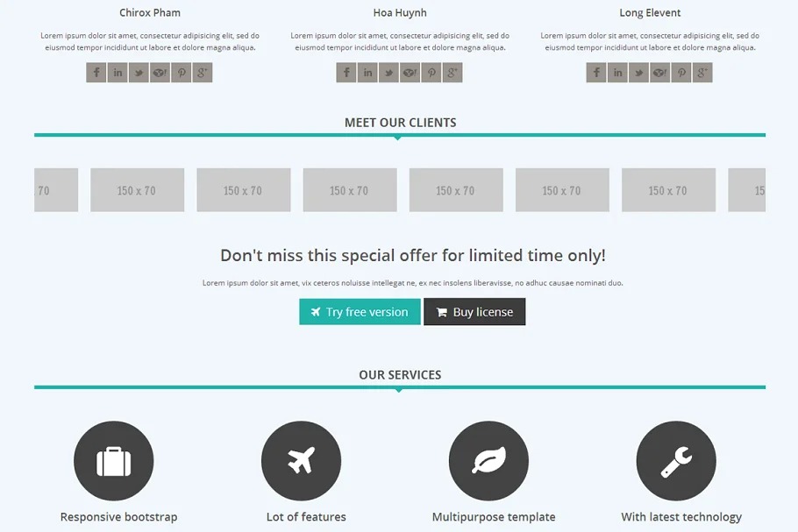Select the airplane Lot of features icon

click(301, 461)
